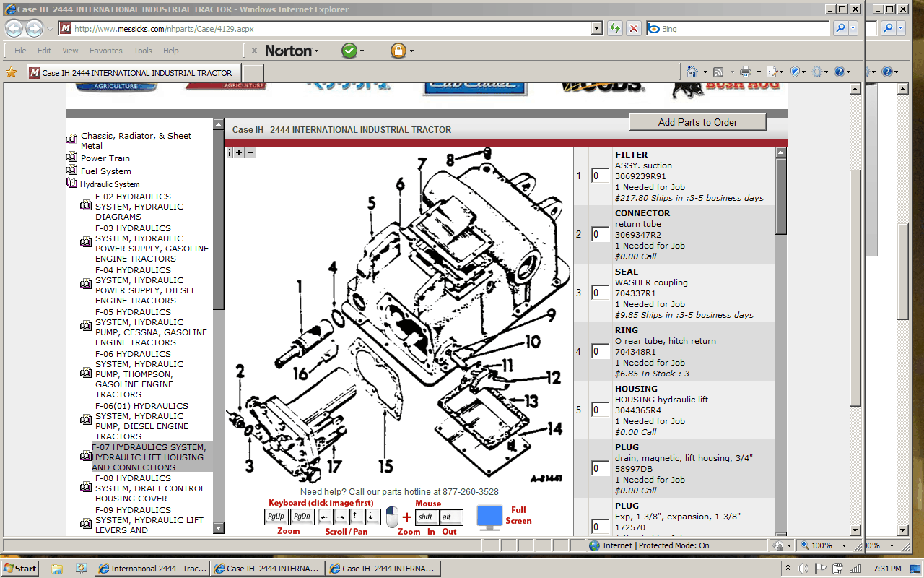Screen dimensions: 924x578
Task: Open the International 2444 taskbar window
Action: [153, 569]
